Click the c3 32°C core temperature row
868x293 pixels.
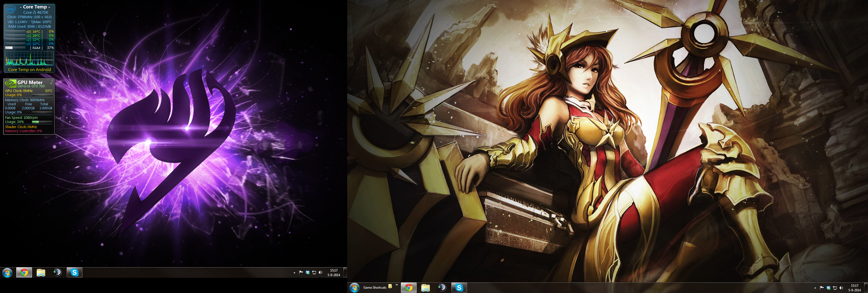point(29,44)
